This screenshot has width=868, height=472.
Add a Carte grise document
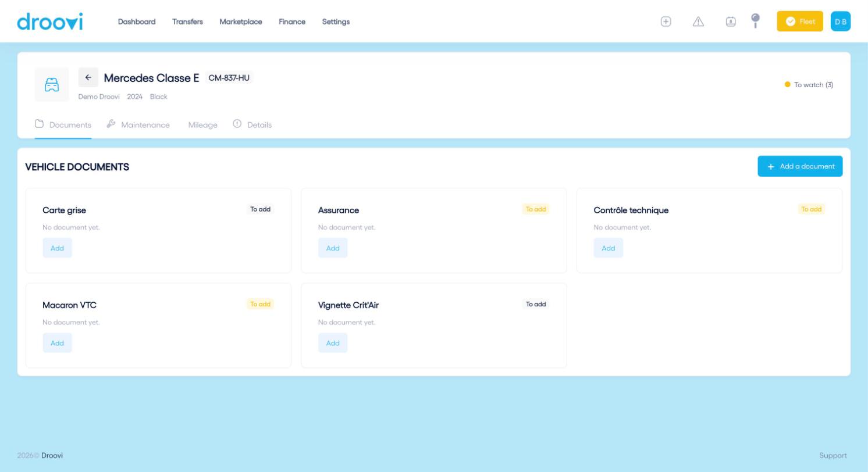pyautogui.click(x=57, y=248)
